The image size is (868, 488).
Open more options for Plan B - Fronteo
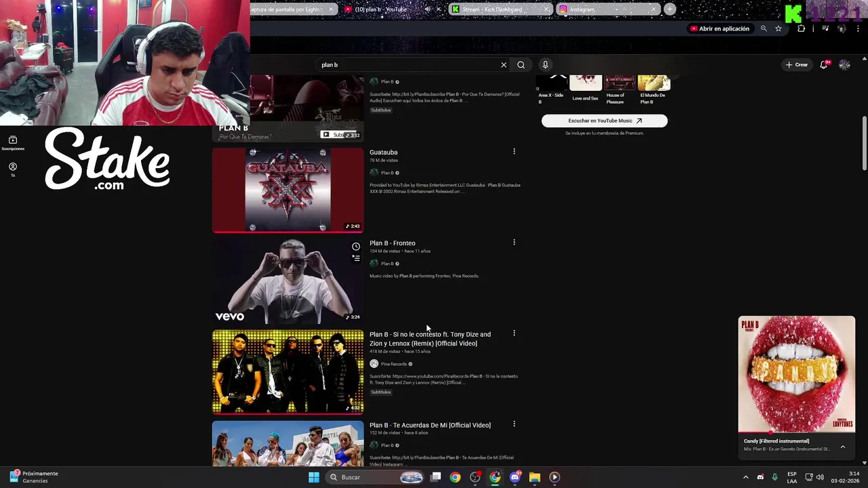(514, 243)
